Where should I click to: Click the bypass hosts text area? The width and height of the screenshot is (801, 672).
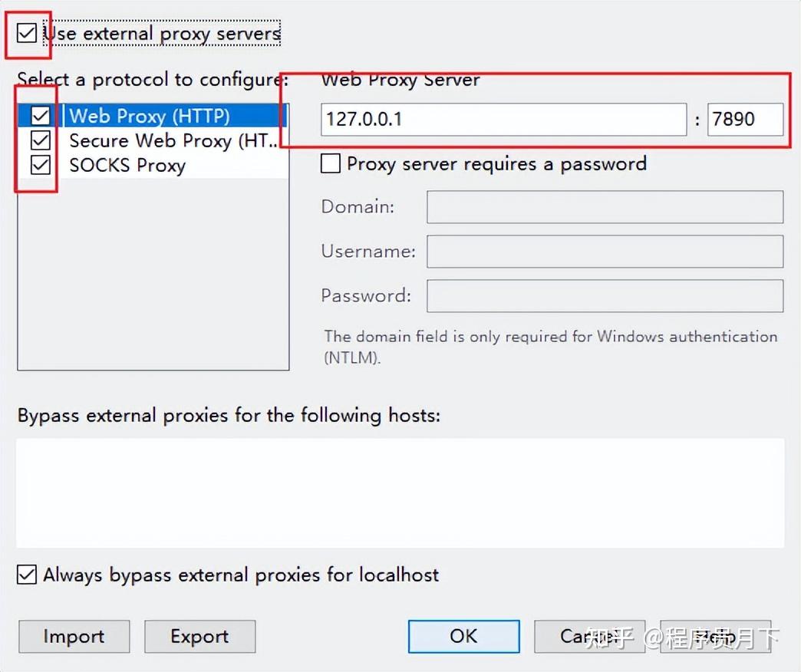400,492
